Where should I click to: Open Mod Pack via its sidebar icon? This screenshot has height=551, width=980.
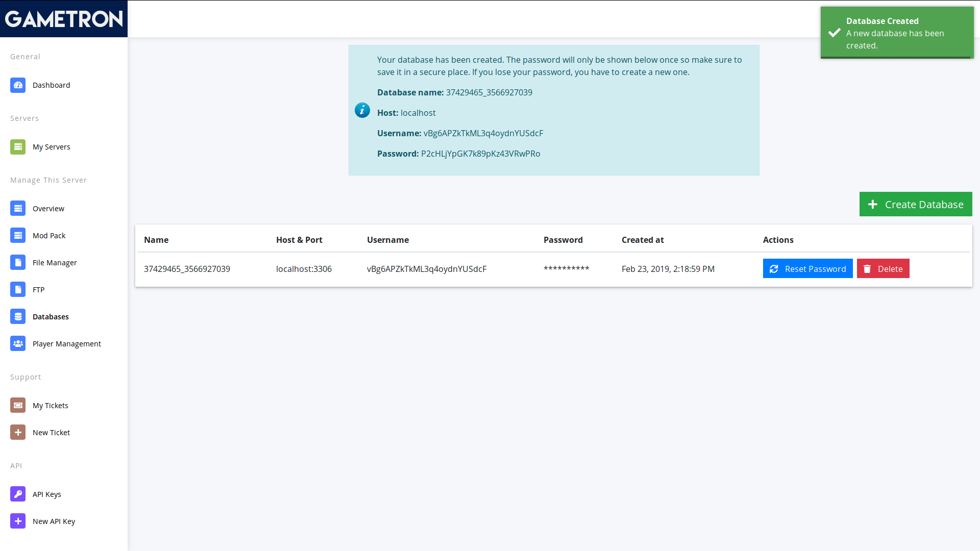tap(18, 235)
